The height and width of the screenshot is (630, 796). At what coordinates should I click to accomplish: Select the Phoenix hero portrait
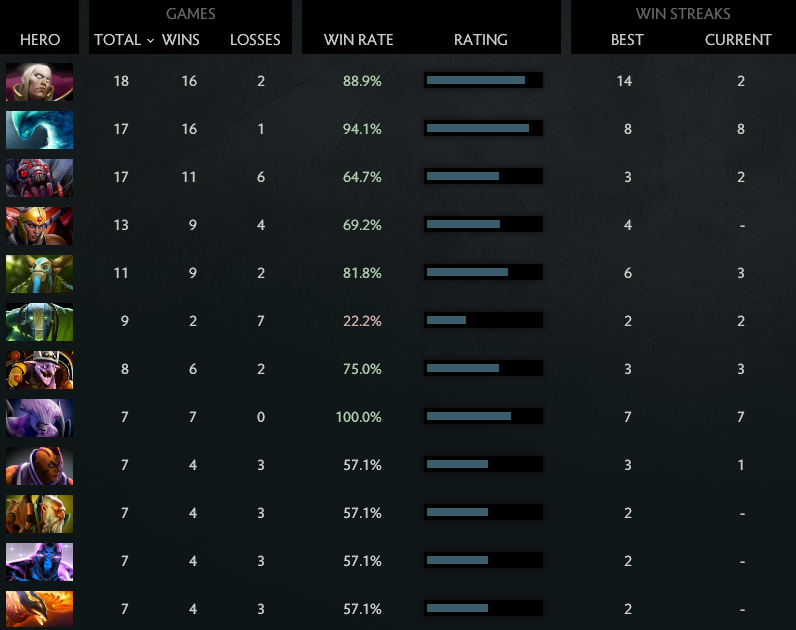(x=39, y=609)
